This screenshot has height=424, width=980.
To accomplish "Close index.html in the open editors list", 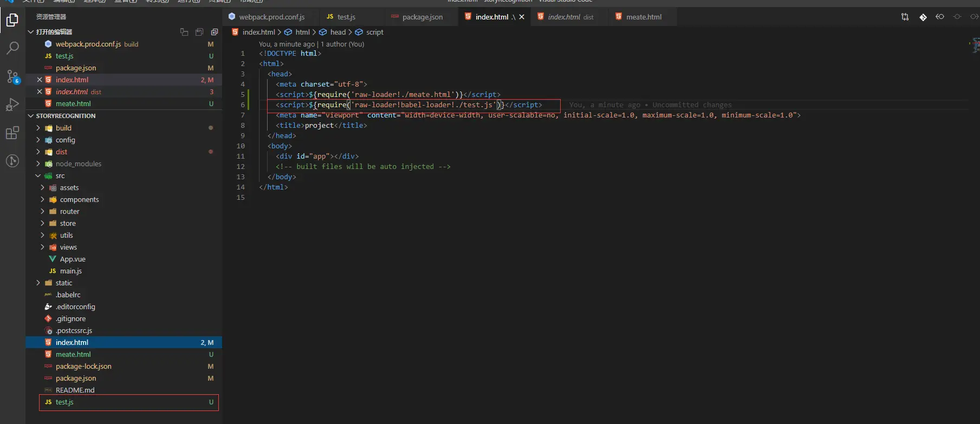I will [x=40, y=80].
